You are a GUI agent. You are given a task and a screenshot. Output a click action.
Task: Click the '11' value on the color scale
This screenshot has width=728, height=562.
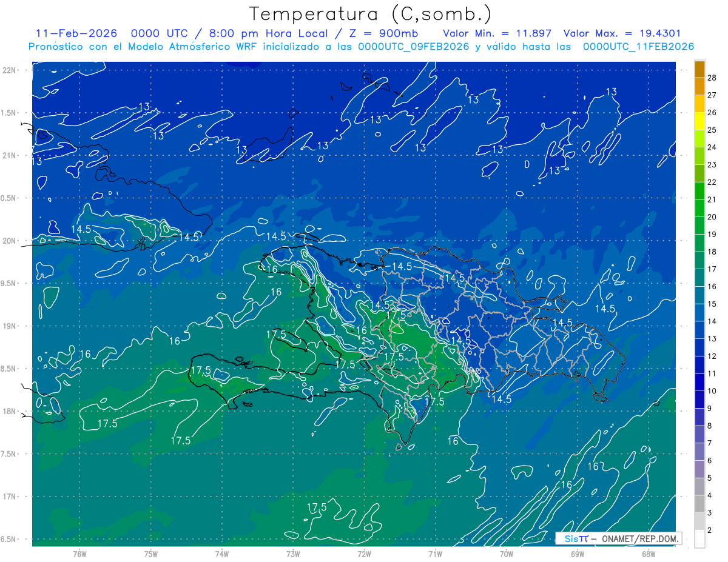pyautogui.click(x=712, y=374)
